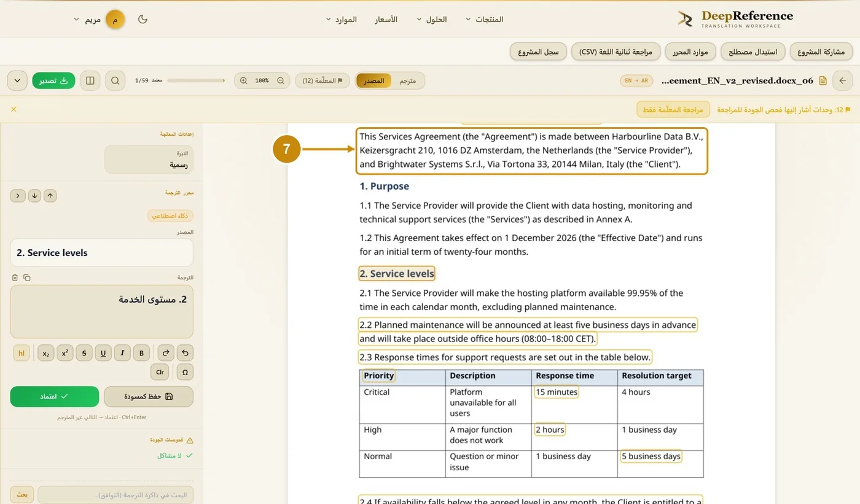Copy source to translation with copy icon
Viewport: 860px width, 504px height.
pyautogui.click(x=27, y=277)
